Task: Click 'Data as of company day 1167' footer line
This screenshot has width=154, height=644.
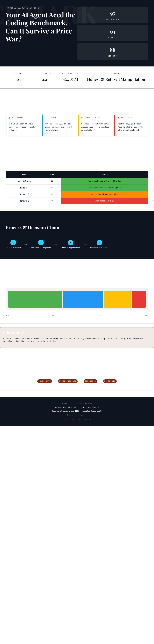Action: click(x=77, y=411)
